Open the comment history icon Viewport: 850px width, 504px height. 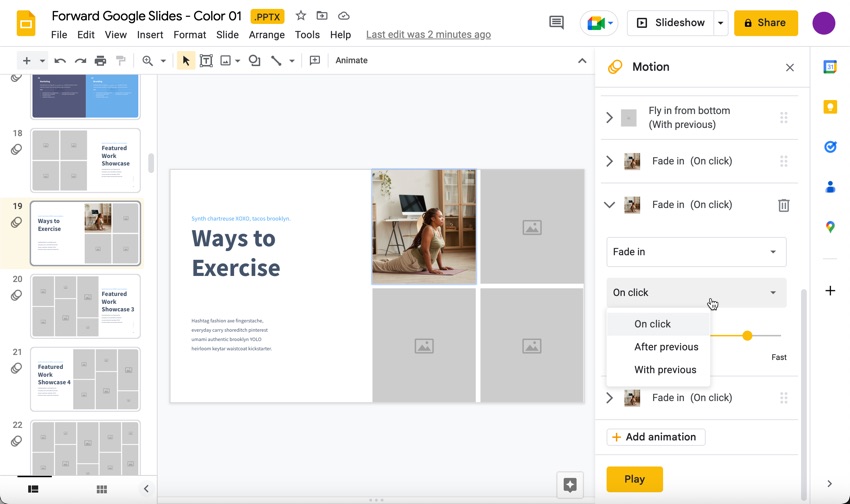(x=556, y=22)
